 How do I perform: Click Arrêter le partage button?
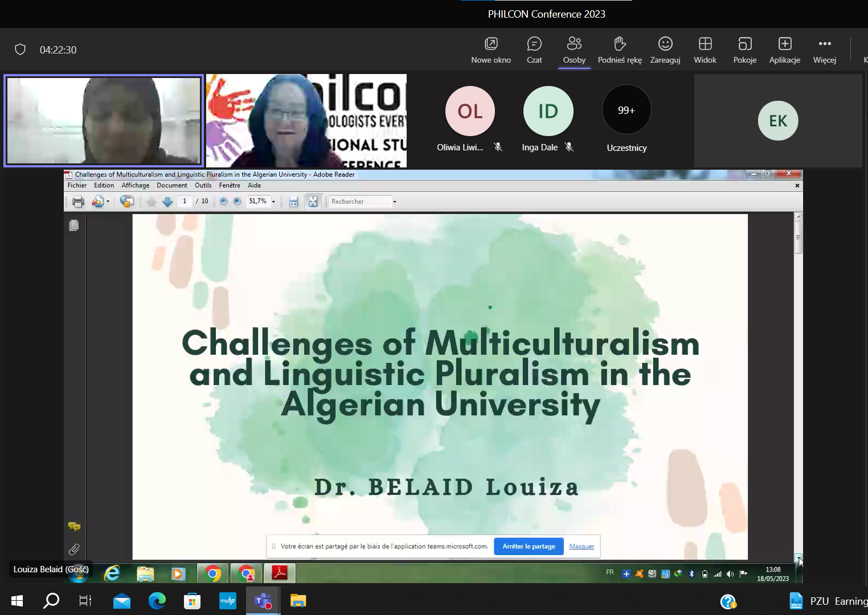529,547
